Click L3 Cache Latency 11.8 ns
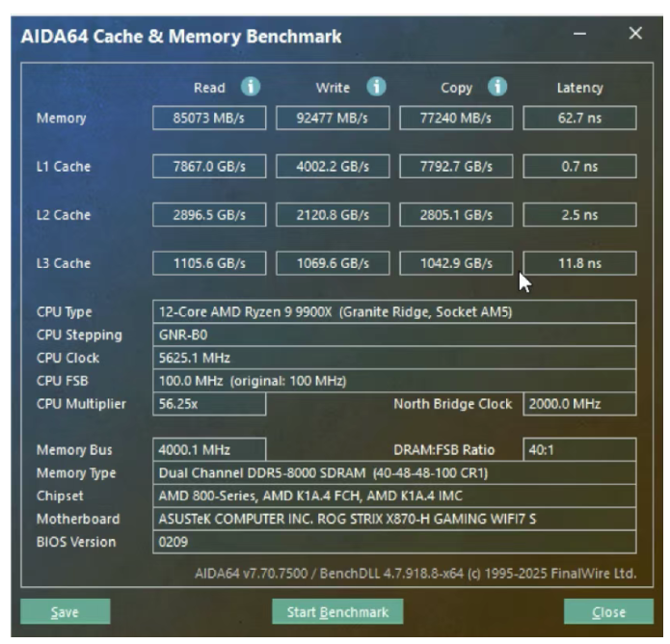The height and width of the screenshot is (644, 670). 579,263
